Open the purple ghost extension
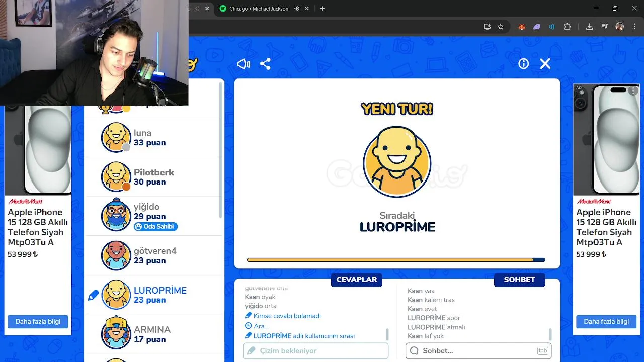The height and width of the screenshot is (362, 644). [x=537, y=27]
